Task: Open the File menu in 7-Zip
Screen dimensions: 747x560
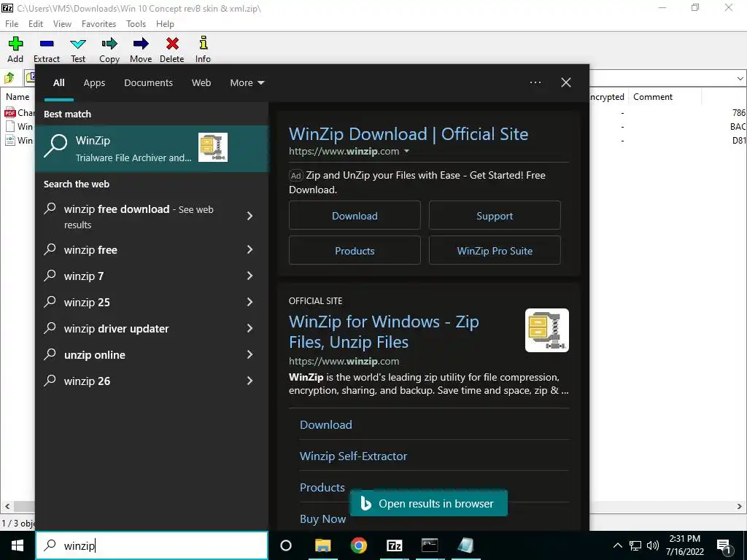Action: click(12, 24)
